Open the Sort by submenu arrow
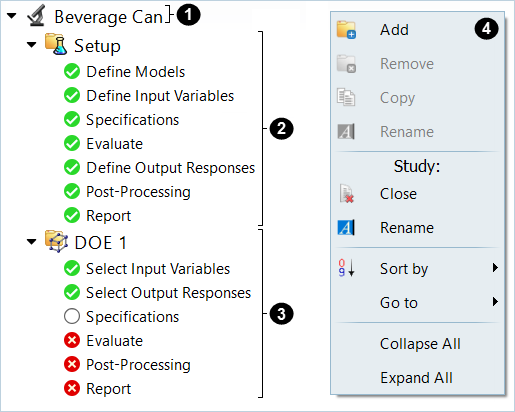Screen dimensions: 515x412 pos(495,268)
